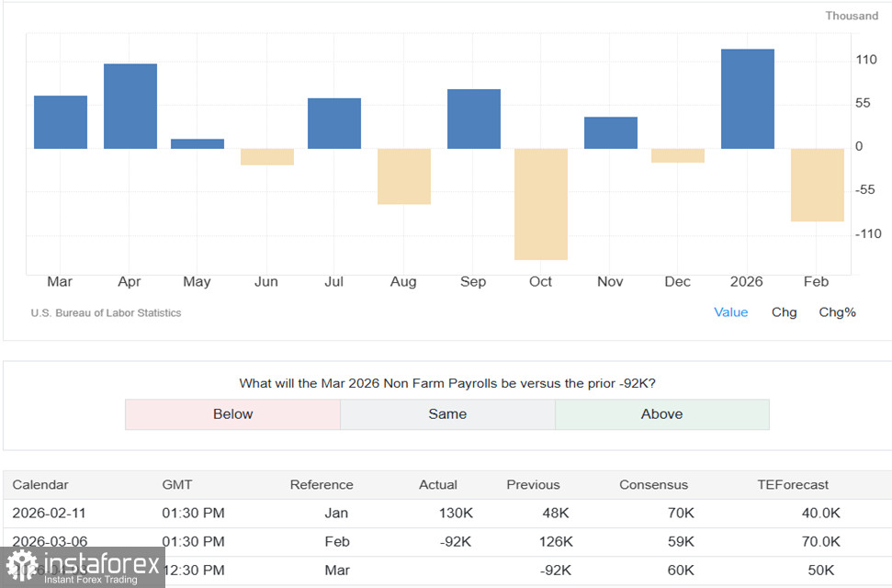Select the October negative bar in chart

point(541,204)
